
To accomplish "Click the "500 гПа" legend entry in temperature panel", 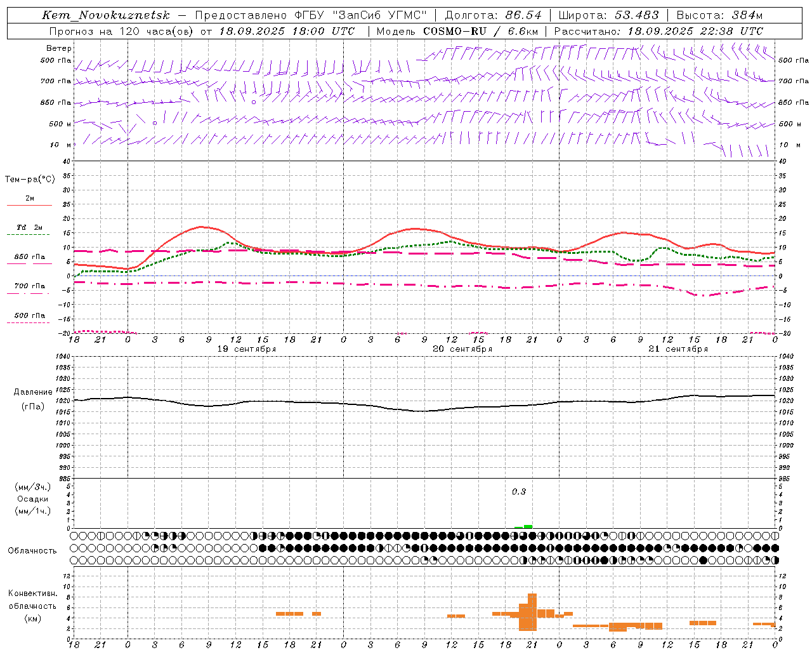I will click(30, 315).
